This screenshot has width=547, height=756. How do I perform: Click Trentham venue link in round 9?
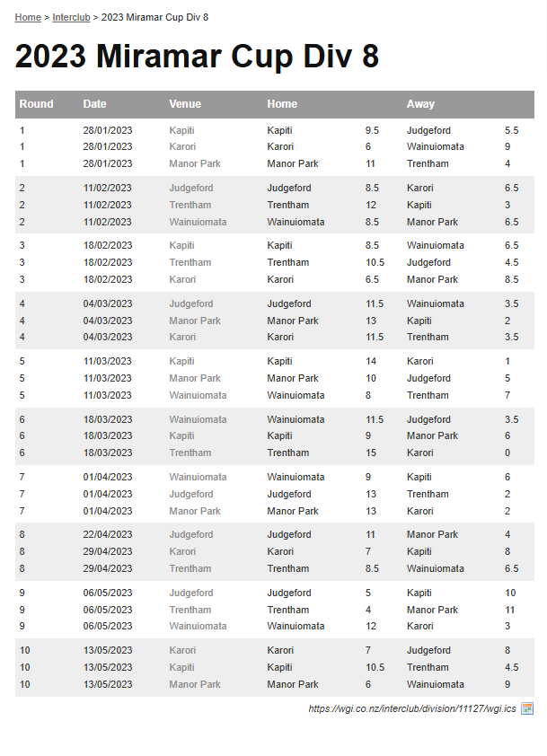point(190,610)
